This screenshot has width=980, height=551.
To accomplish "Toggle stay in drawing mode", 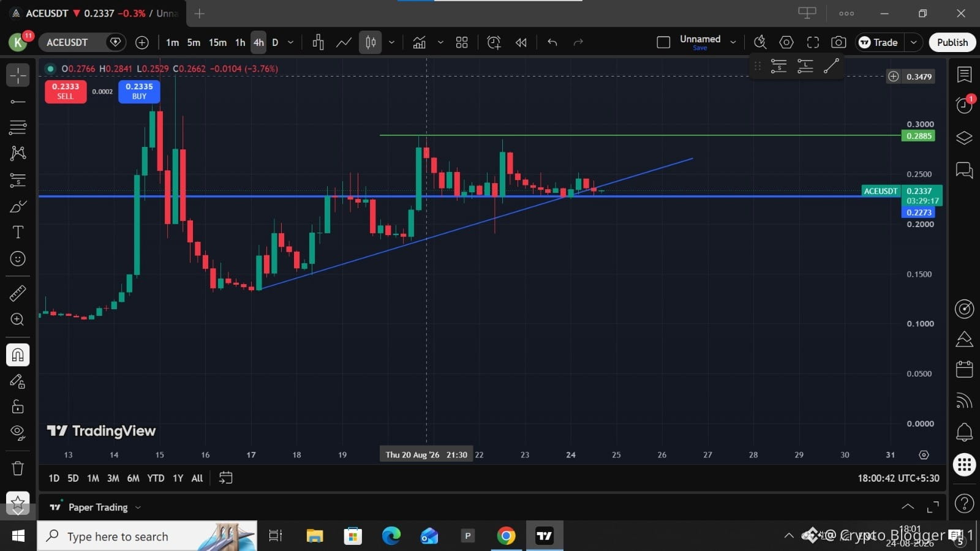I will [18, 381].
